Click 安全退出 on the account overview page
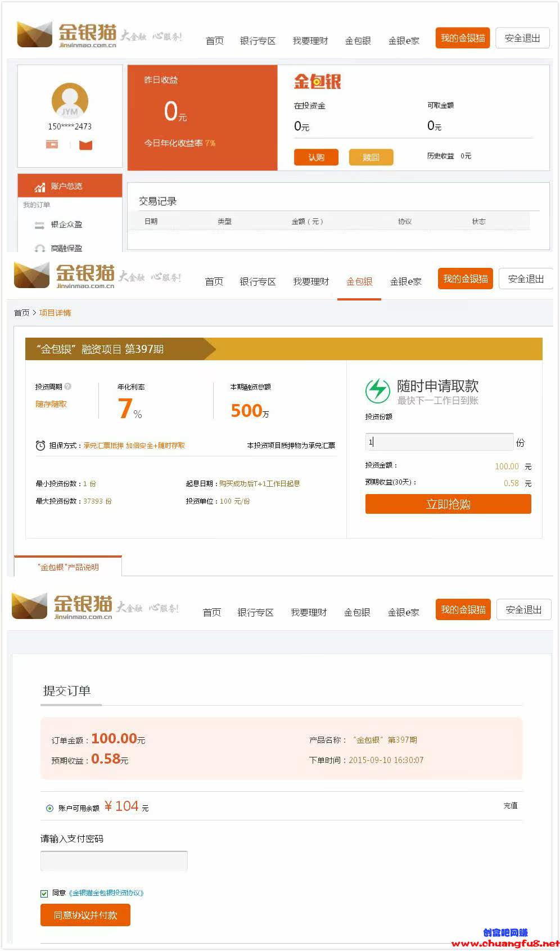560x951 pixels. pyautogui.click(x=522, y=38)
